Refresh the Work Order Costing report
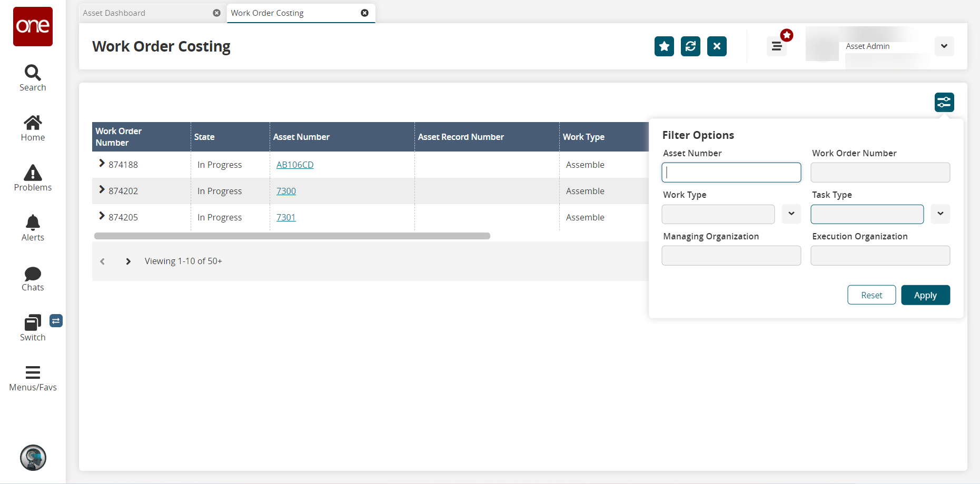Screen dimensions: 980x484 point(690,46)
